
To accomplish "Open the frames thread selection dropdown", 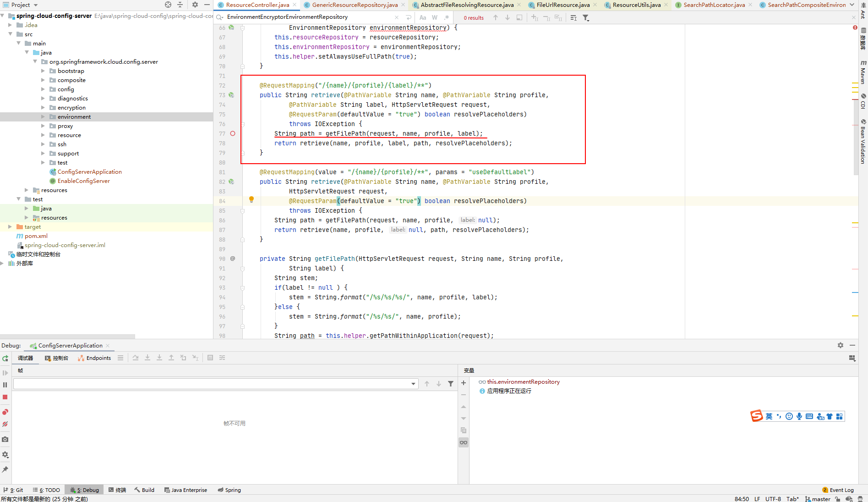I will tap(414, 384).
